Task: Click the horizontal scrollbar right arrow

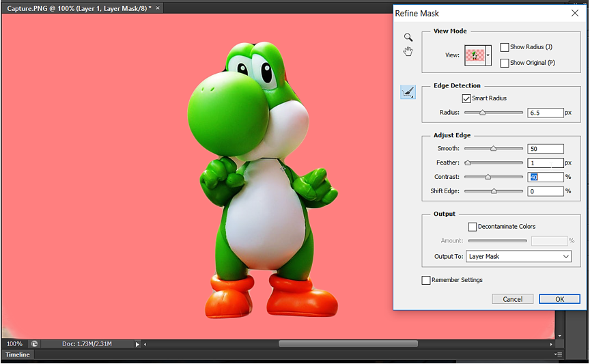Action: tap(551, 344)
